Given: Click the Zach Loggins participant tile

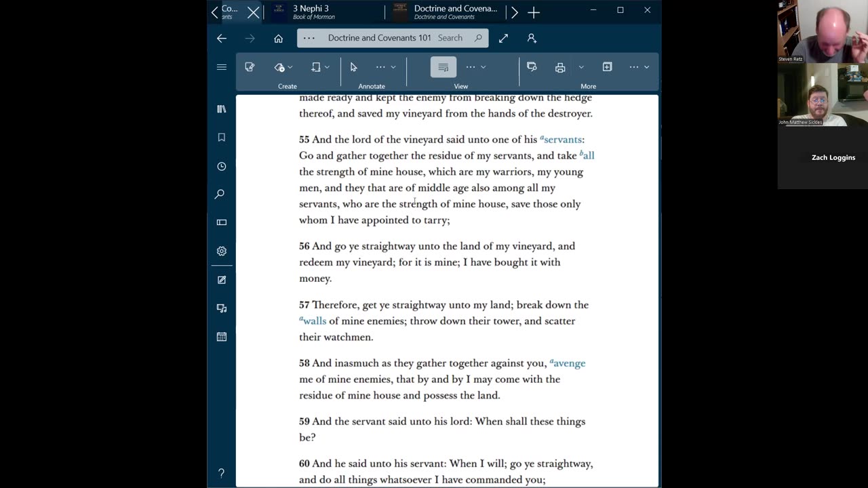Looking at the screenshot, I should click(823, 157).
